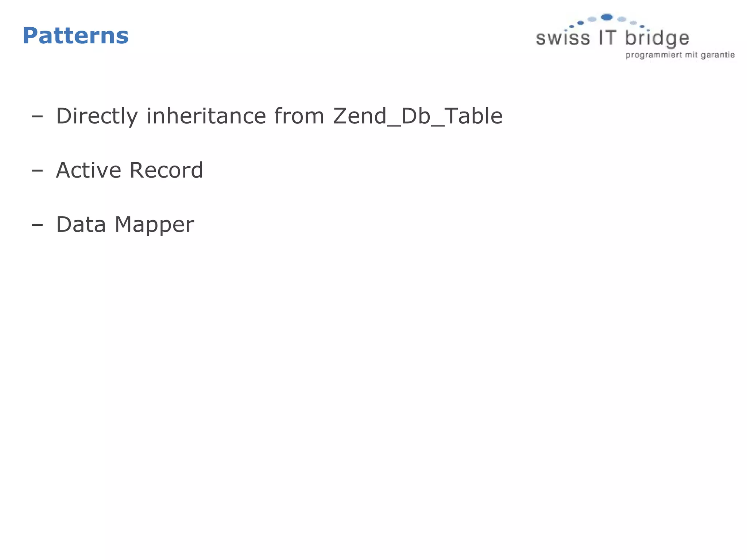Click the large blue dot atop the logo

[607, 17]
